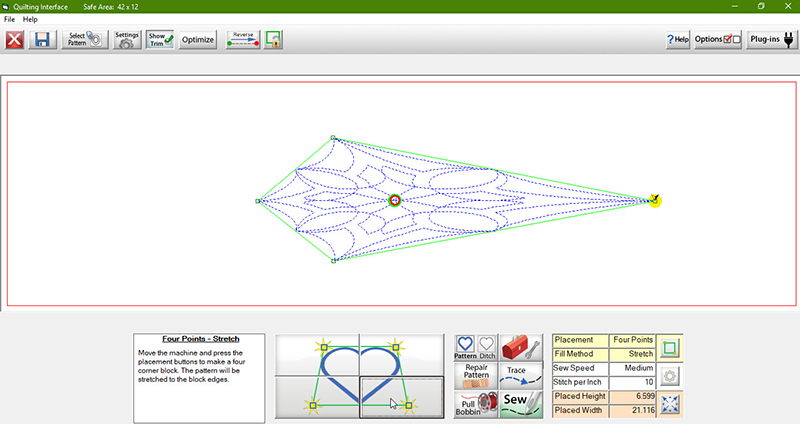Click the Help question mark button
The width and height of the screenshot is (800, 424).
[x=678, y=40]
